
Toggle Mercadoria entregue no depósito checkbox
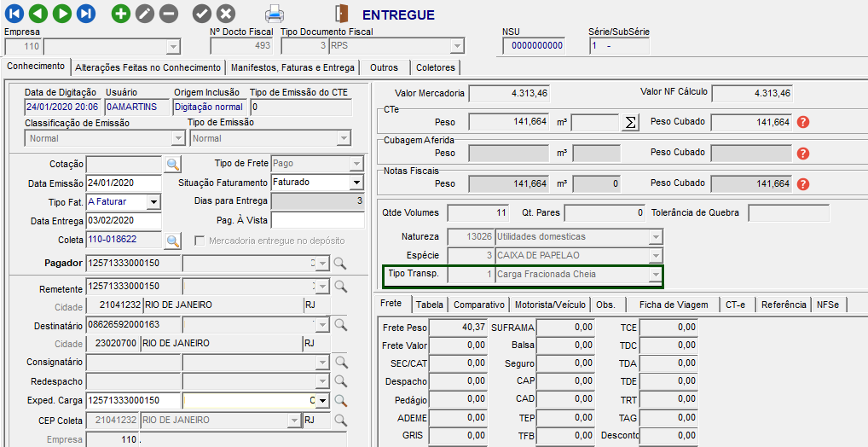tap(200, 241)
